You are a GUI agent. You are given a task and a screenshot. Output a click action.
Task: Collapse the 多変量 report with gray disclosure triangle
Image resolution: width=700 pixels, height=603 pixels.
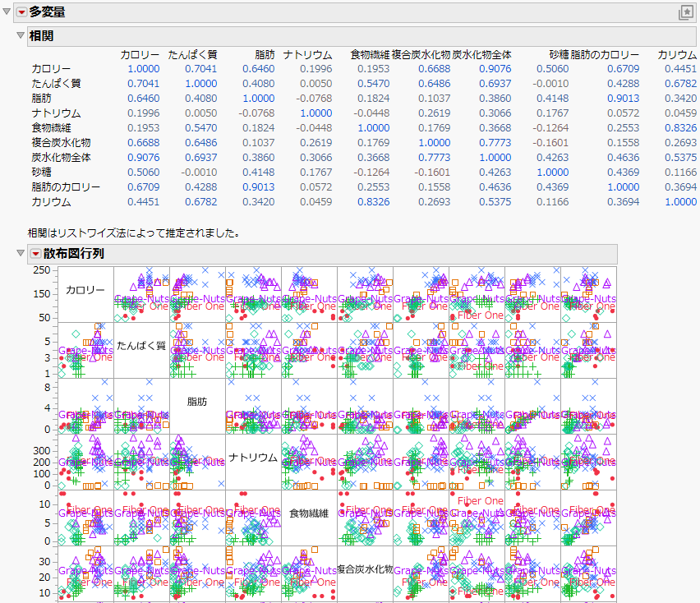tap(7, 12)
